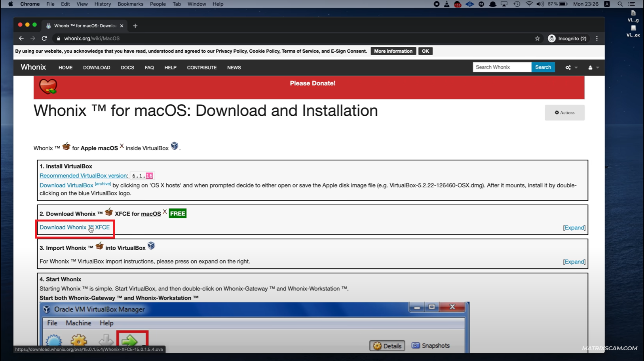The width and height of the screenshot is (644, 361).
Task: Click the archive superscript link
Action: pyautogui.click(x=103, y=184)
